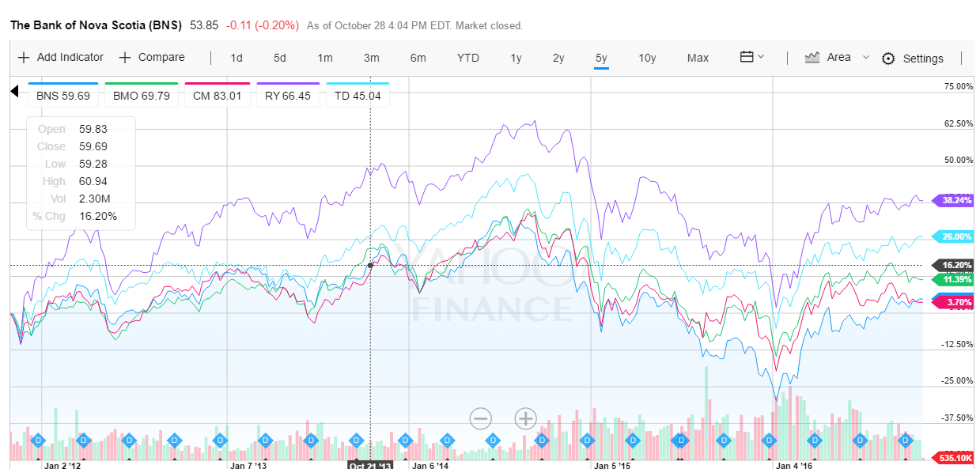
Task: Select the CM 83.01 legend chip
Action: [x=218, y=96]
